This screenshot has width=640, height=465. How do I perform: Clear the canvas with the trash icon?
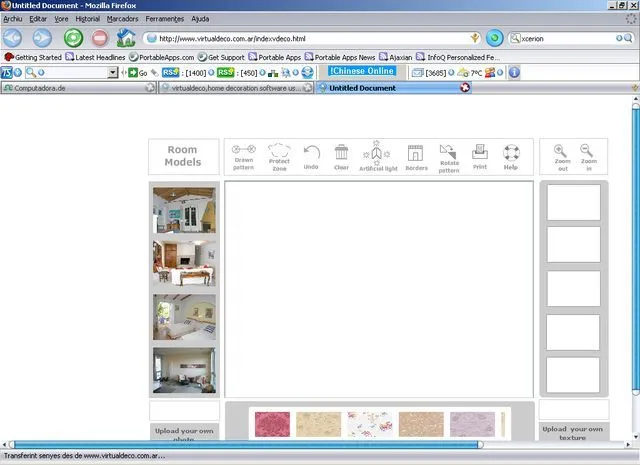341,157
